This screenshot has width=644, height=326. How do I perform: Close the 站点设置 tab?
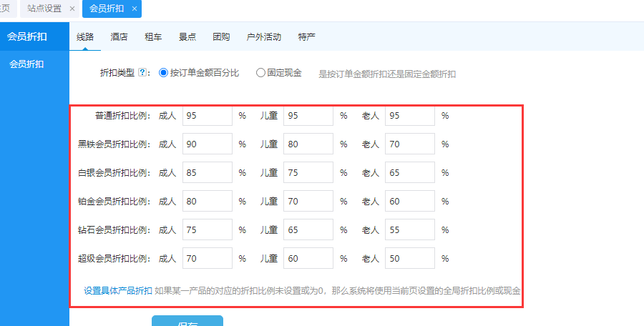pos(72,9)
